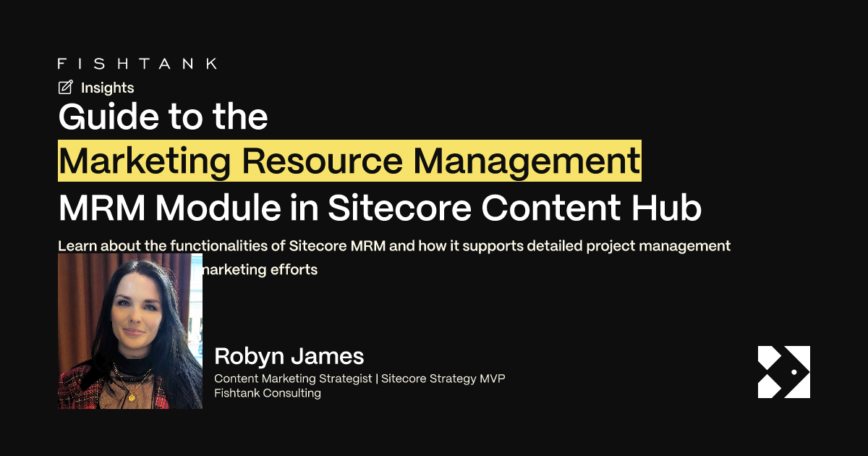
Task: Select the white Fishtank fish logo icon
Action: click(x=783, y=373)
